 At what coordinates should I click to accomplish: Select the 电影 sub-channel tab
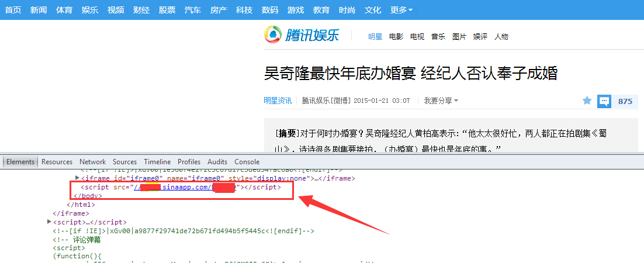[396, 37]
